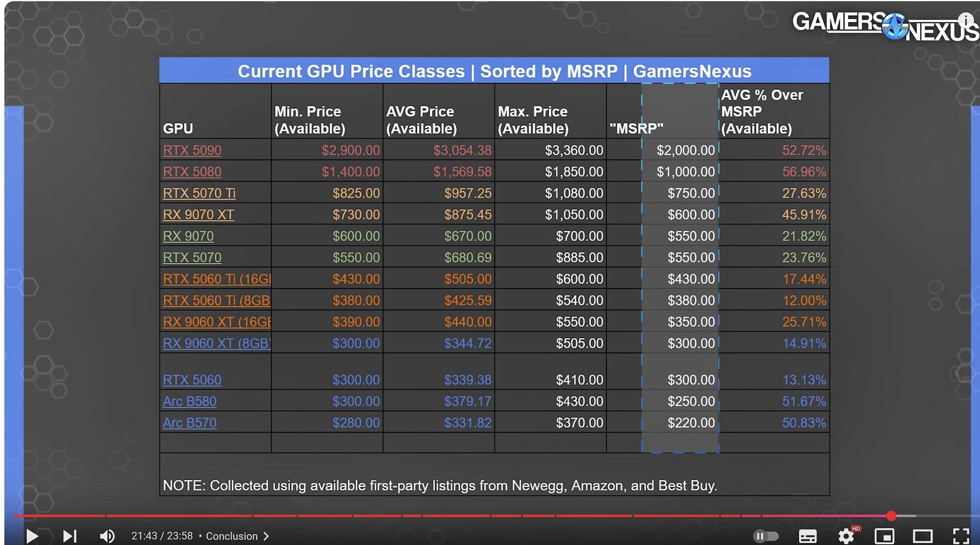The image size is (980, 545).
Task: Skip to the next video
Action: pos(70,535)
